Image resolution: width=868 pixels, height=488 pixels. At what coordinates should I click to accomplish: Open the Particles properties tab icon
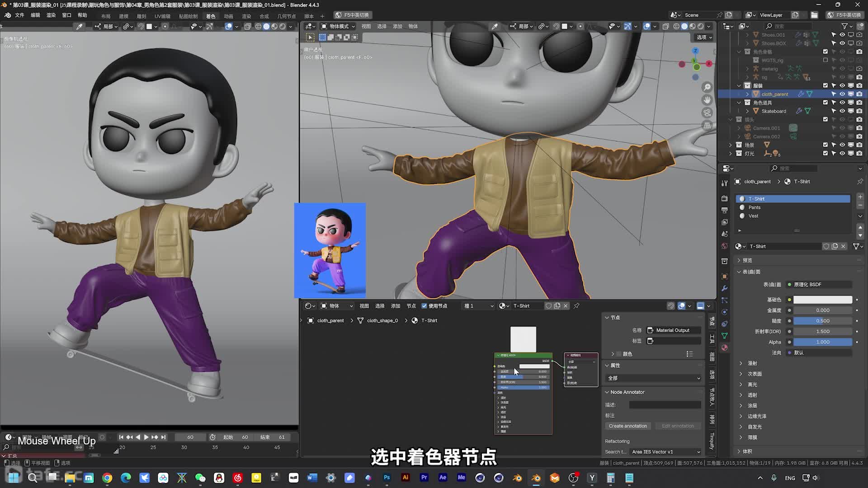tap(725, 300)
